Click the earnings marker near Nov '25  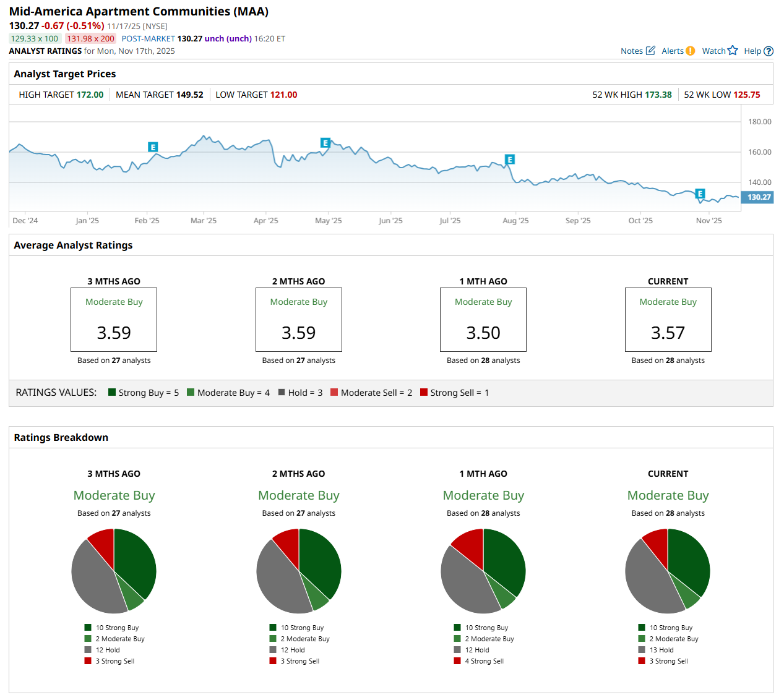tap(700, 194)
